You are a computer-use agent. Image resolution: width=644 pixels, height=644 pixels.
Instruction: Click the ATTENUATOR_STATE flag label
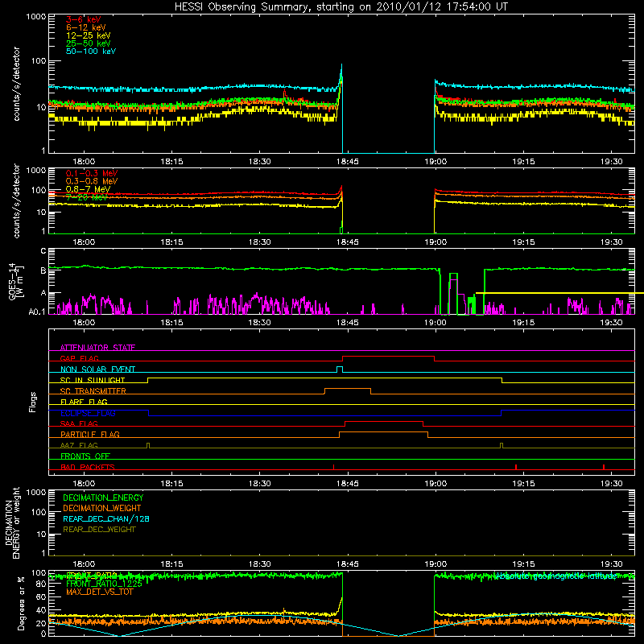(97, 348)
